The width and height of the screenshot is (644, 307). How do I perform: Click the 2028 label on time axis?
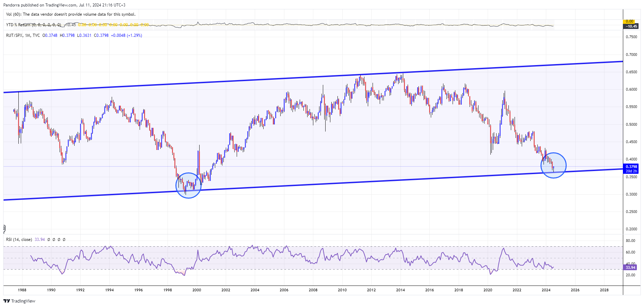point(604,290)
